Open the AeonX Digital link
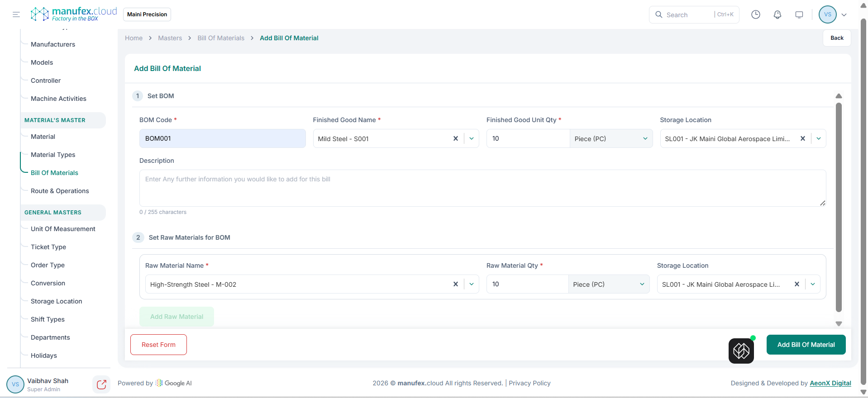Screen dimensions: 868x398 [x=830, y=383]
